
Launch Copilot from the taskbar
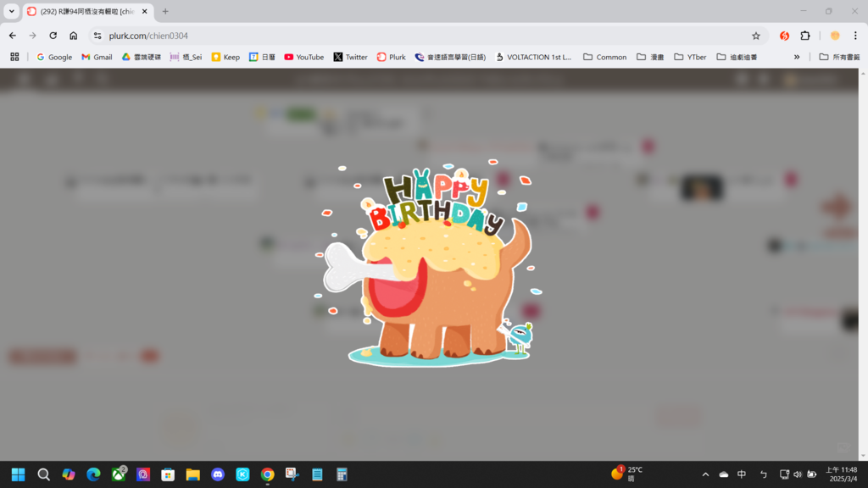point(69,474)
